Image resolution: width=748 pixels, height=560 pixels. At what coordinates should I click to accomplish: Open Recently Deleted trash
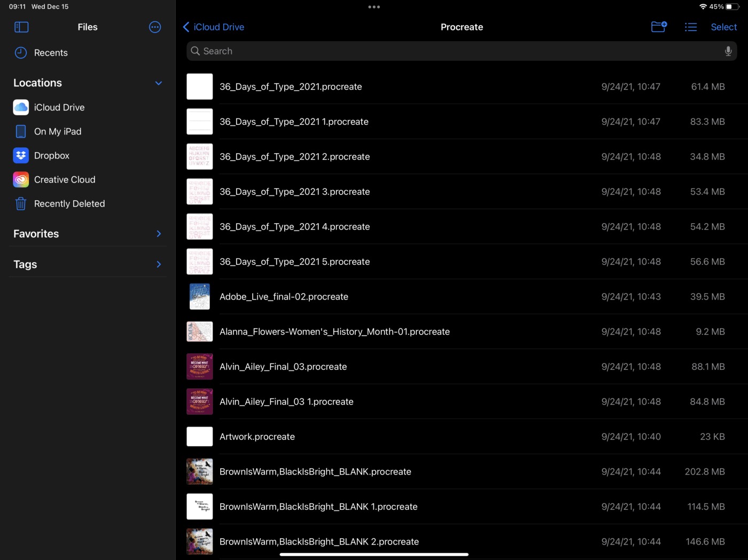[69, 204]
